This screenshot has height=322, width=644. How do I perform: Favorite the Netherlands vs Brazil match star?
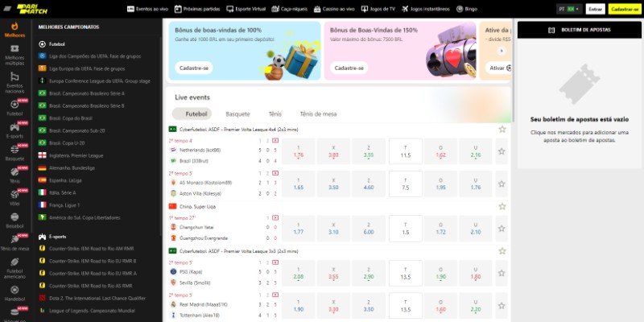point(502,151)
